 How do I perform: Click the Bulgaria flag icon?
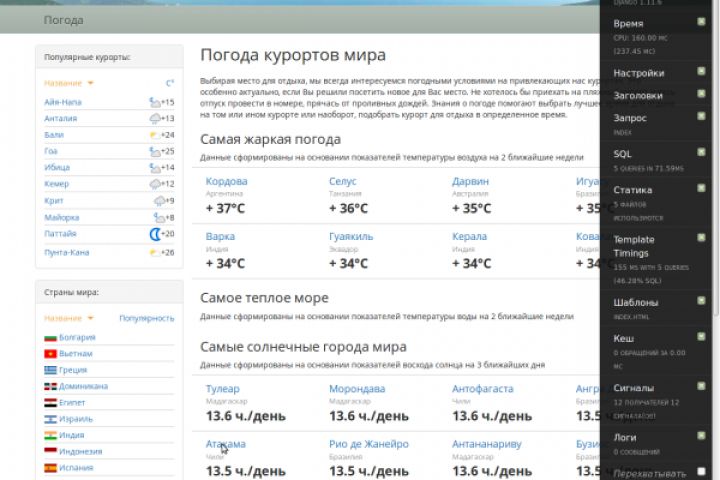pyautogui.click(x=51, y=338)
